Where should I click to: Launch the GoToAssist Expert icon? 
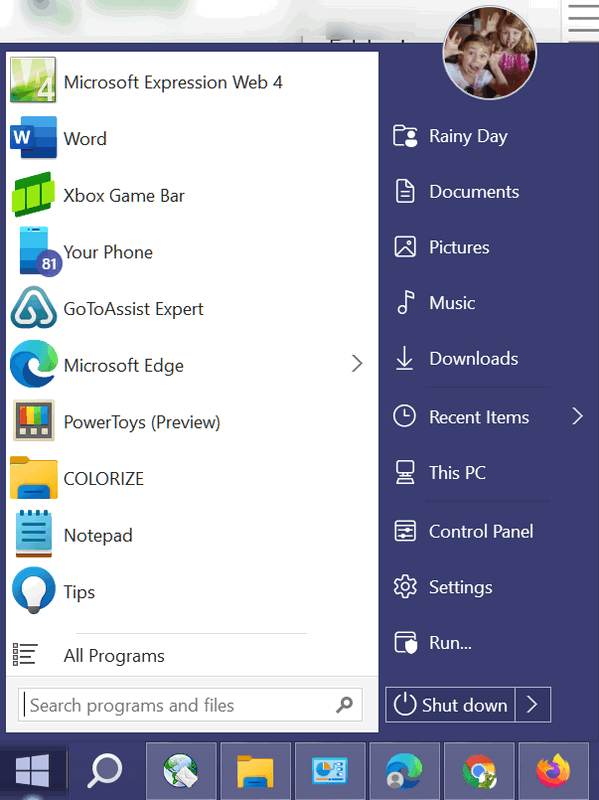[34, 308]
